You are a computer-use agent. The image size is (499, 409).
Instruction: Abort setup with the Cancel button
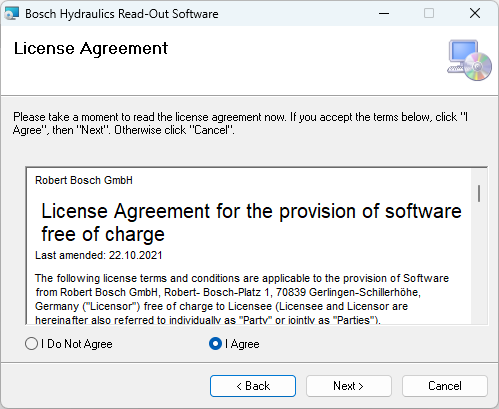pos(445,386)
